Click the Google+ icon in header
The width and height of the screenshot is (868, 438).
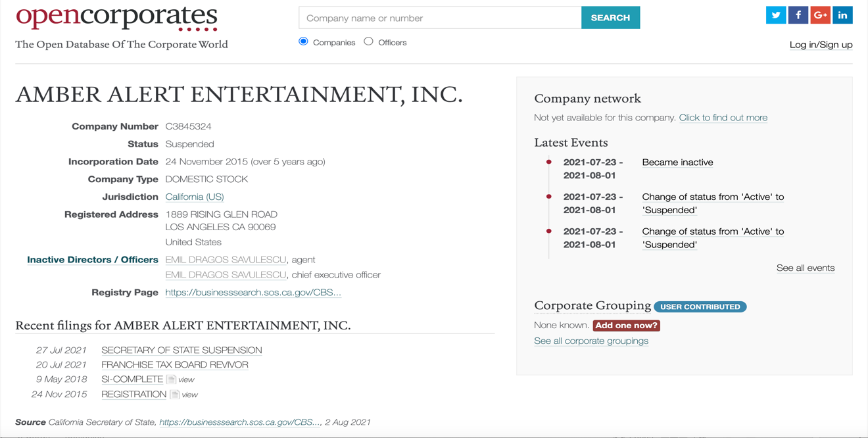coord(820,15)
